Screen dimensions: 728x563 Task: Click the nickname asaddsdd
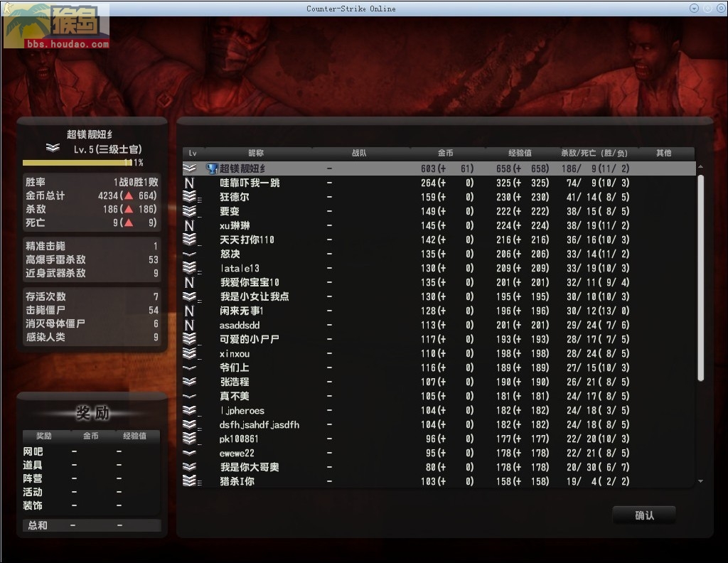(x=240, y=325)
